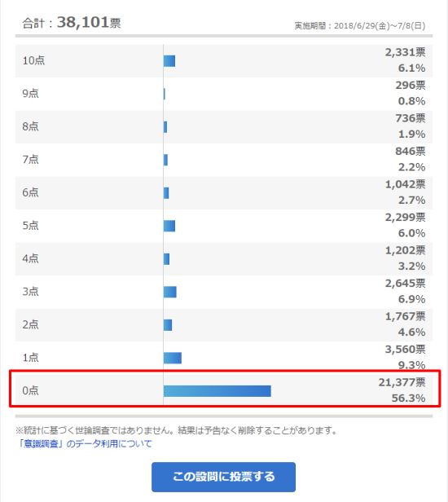Click the 3,560票 vote count
448x502 pixels.
click(405, 350)
